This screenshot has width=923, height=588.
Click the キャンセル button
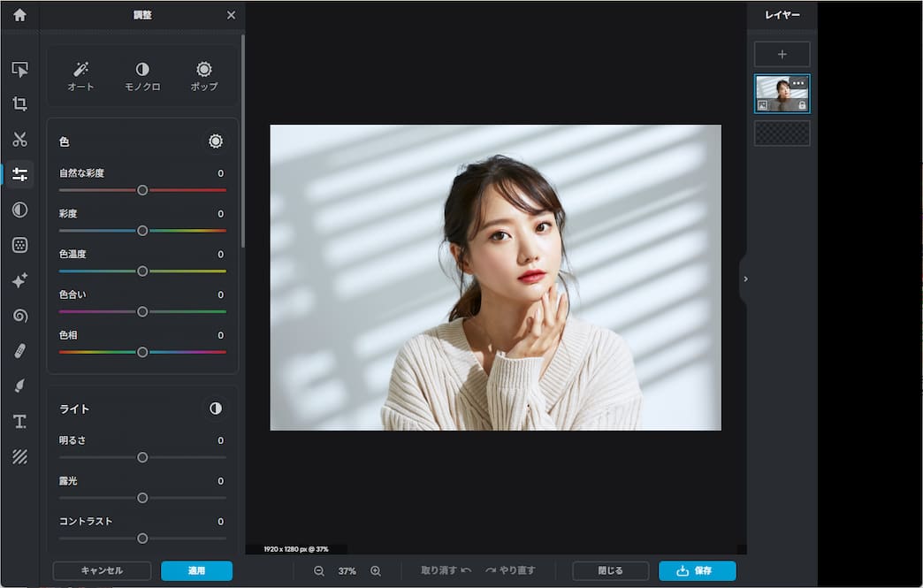point(102,570)
